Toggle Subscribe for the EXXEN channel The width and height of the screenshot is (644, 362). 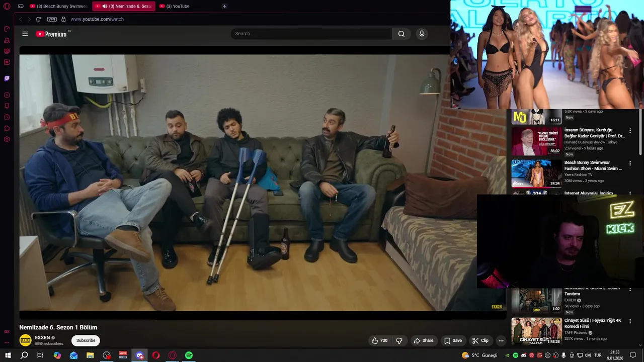[x=86, y=340]
